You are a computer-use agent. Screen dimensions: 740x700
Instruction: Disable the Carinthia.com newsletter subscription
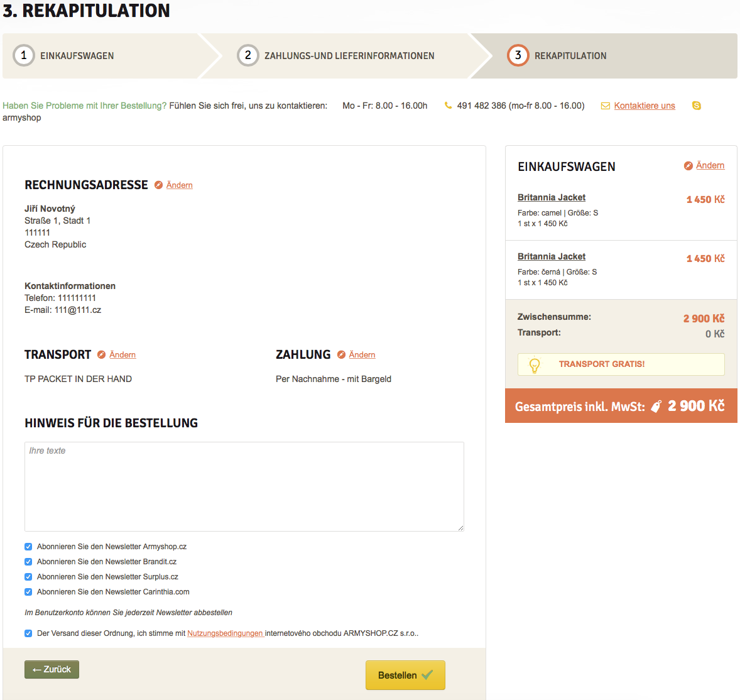point(28,592)
